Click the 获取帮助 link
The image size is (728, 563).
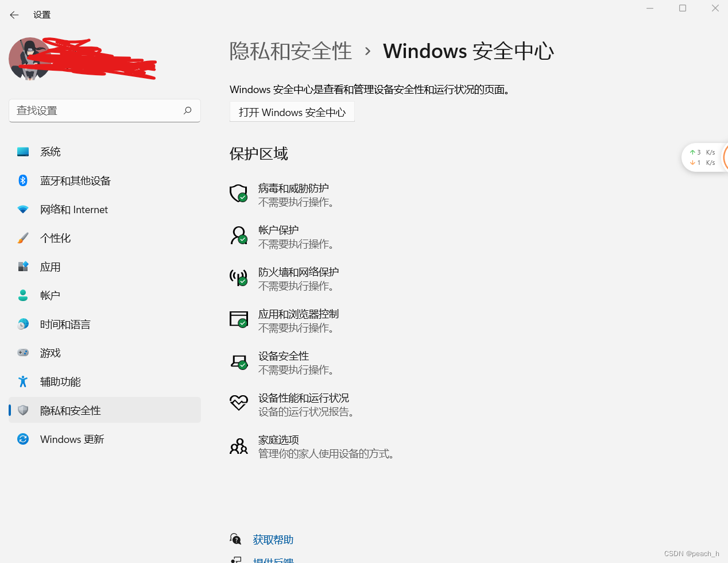click(x=273, y=539)
